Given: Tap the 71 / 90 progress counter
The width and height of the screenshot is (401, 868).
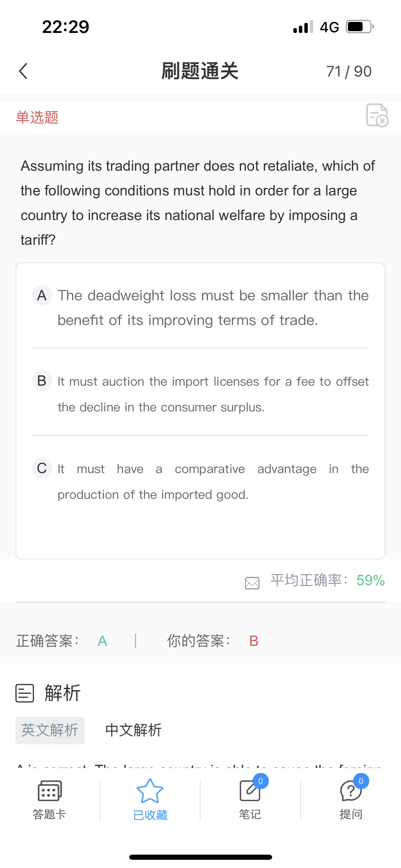Looking at the screenshot, I should 349,71.
